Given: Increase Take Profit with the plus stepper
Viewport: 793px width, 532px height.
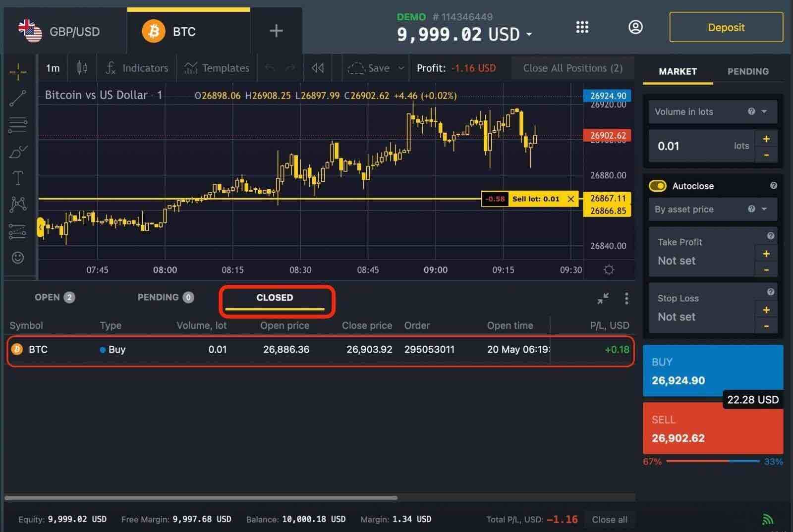Looking at the screenshot, I should click(x=766, y=254).
